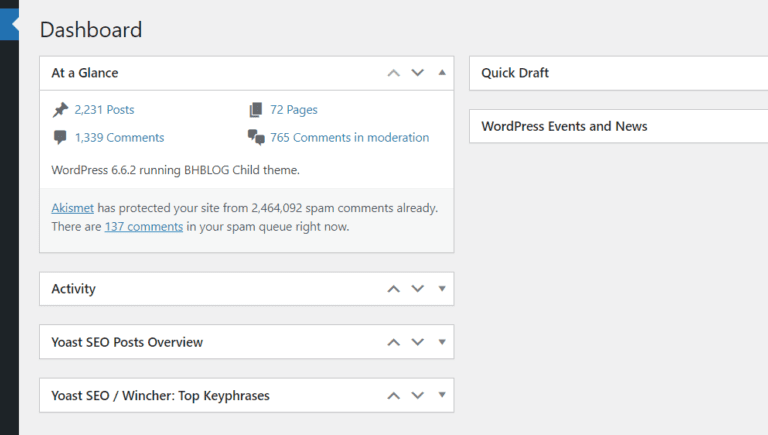Screen dimensions: 768x435
Task: Open the 2,231 Posts link
Action: click(104, 110)
